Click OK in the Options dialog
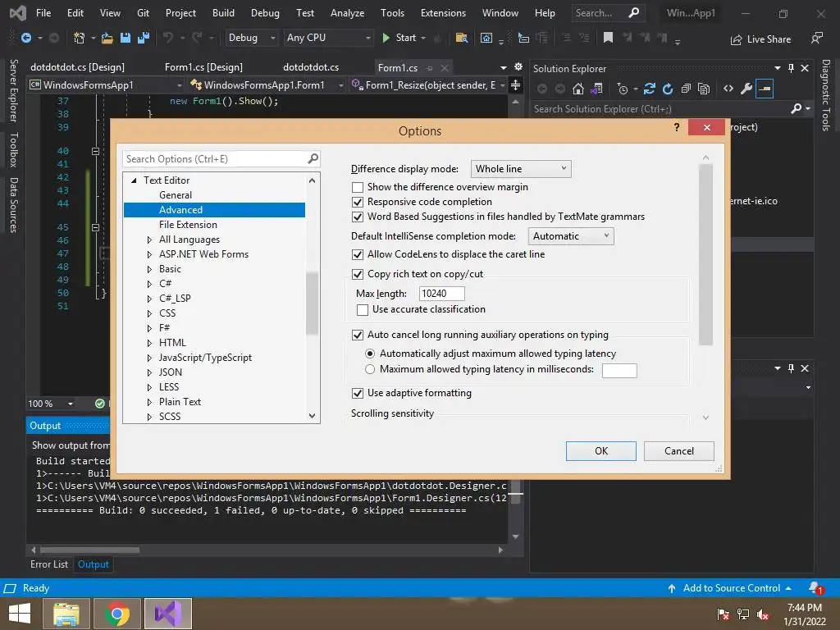This screenshot has width=840, height=630. coord(601,451)
